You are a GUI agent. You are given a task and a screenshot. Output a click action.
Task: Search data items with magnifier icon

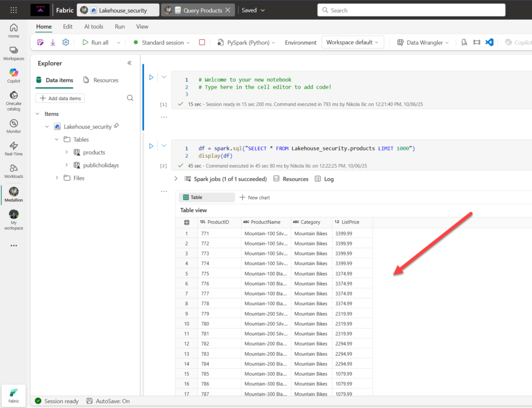130,98
